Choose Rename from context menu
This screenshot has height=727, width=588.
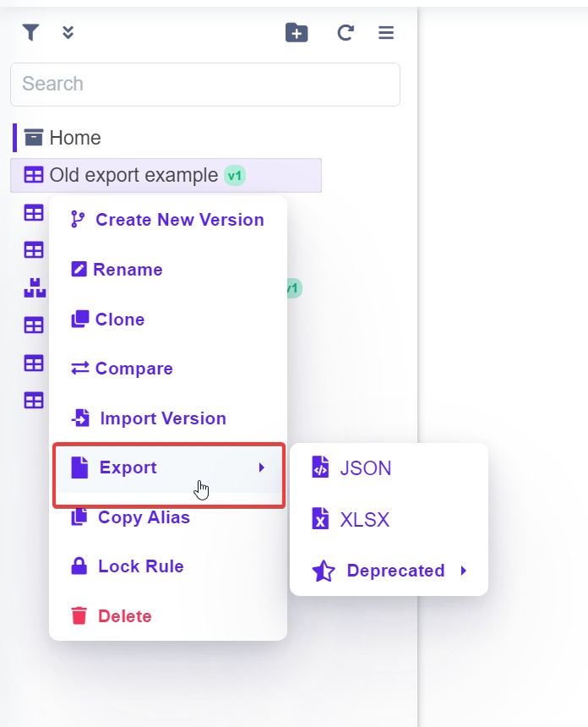[128, 270]
